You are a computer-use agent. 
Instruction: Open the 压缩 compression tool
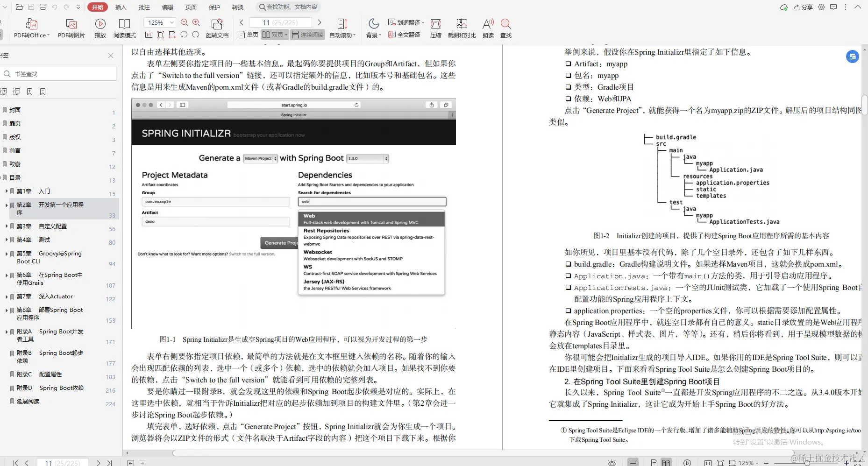click(x=435, y=28)
